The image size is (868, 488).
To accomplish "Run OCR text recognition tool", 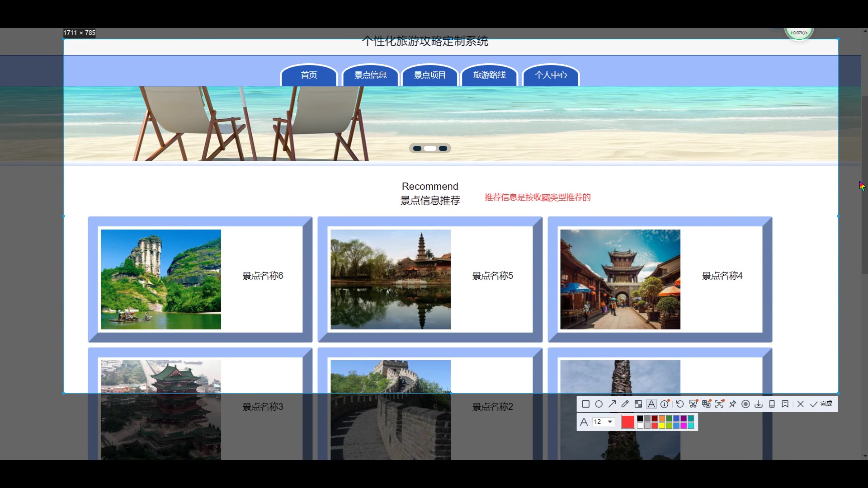I will click(720, 404).
